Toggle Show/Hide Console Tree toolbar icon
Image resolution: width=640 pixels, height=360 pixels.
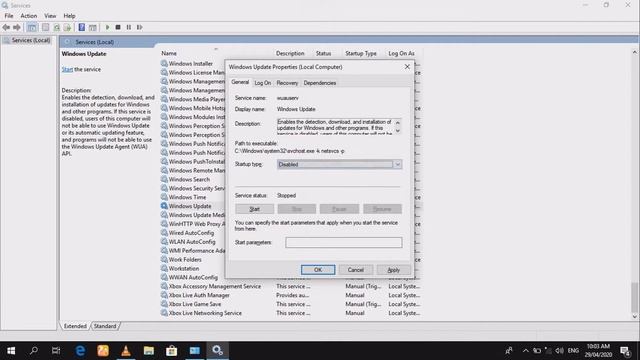point(32,27)
